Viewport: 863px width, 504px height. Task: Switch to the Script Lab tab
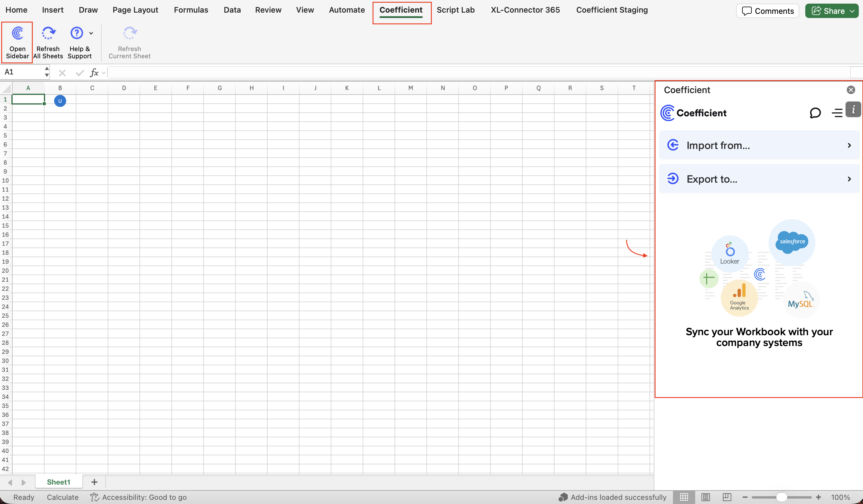(455, 10)
